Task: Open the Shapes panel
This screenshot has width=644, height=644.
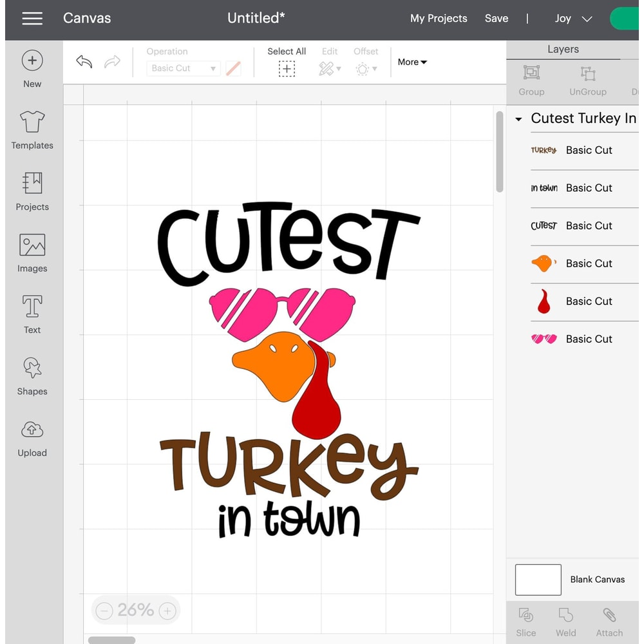Action: pyautogui.click(x=32, y=375)
